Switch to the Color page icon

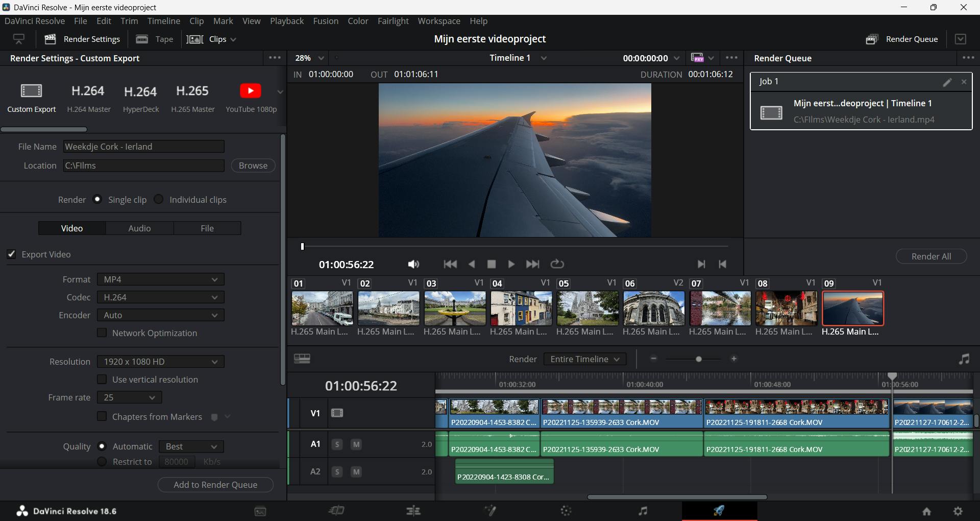(x=566, y=511)
